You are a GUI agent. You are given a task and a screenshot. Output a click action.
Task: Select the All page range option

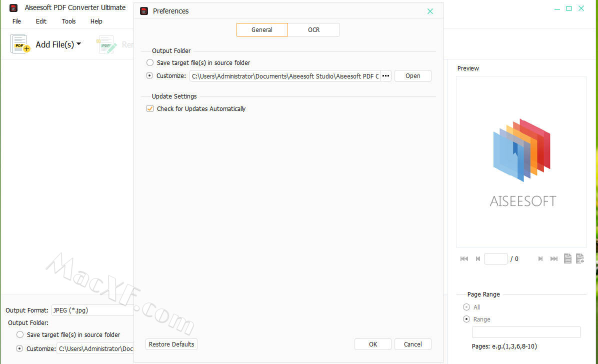pos(466,307)
